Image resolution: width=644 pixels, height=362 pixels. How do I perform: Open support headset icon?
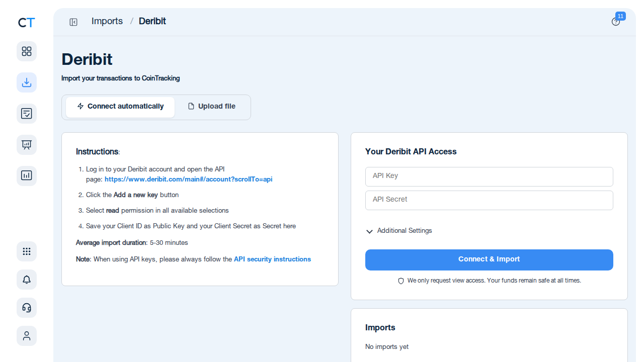coord(27,308)
